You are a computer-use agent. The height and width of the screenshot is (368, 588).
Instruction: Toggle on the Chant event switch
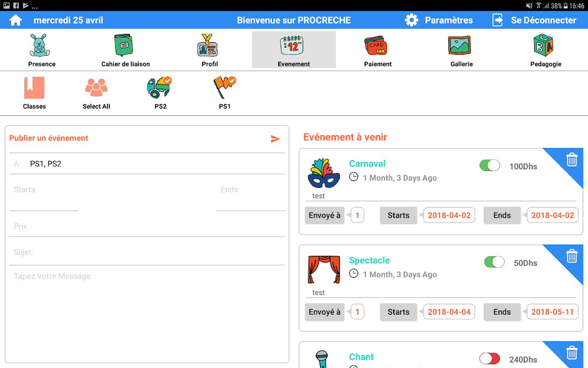[x=490, y=359]
